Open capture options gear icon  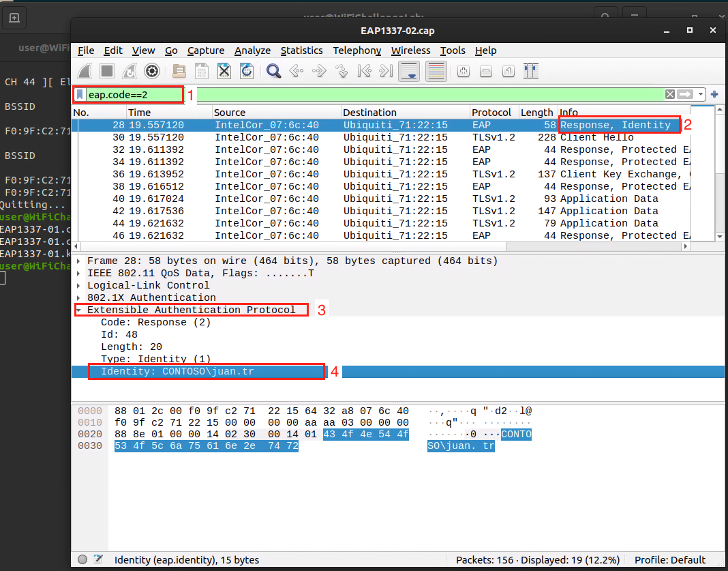pos(152,71)
